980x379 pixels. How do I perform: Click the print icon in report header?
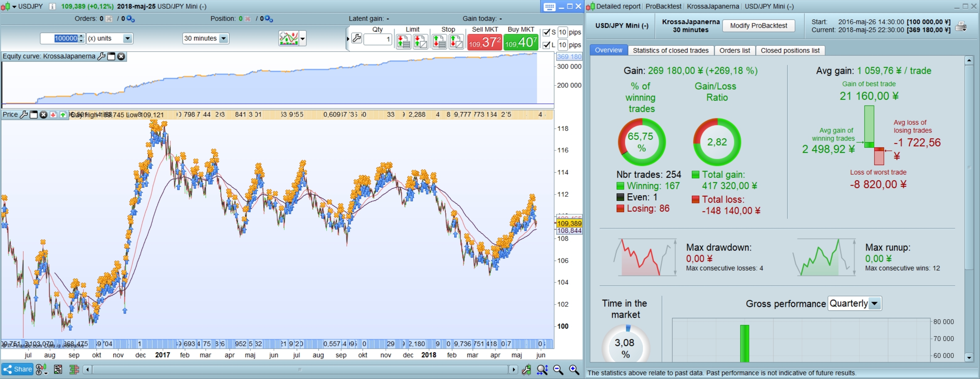(961, 26)
